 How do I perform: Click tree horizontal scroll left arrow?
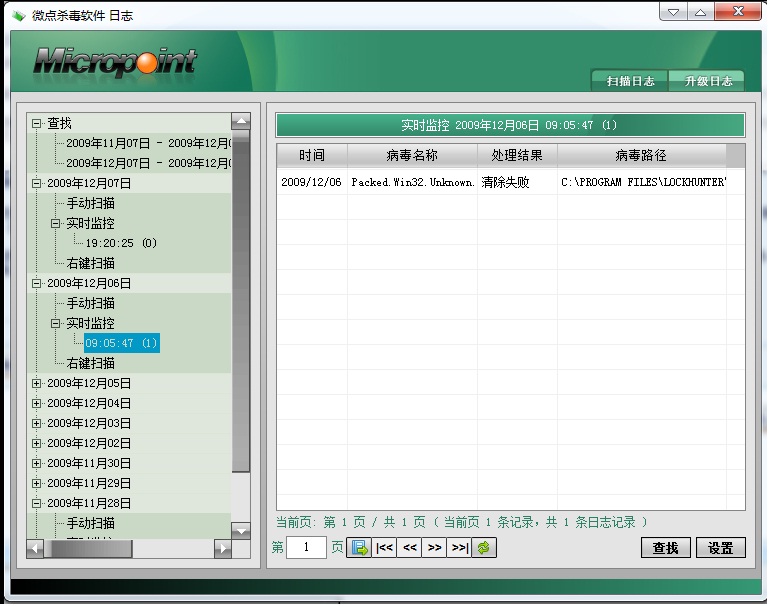tap(35, 548)
